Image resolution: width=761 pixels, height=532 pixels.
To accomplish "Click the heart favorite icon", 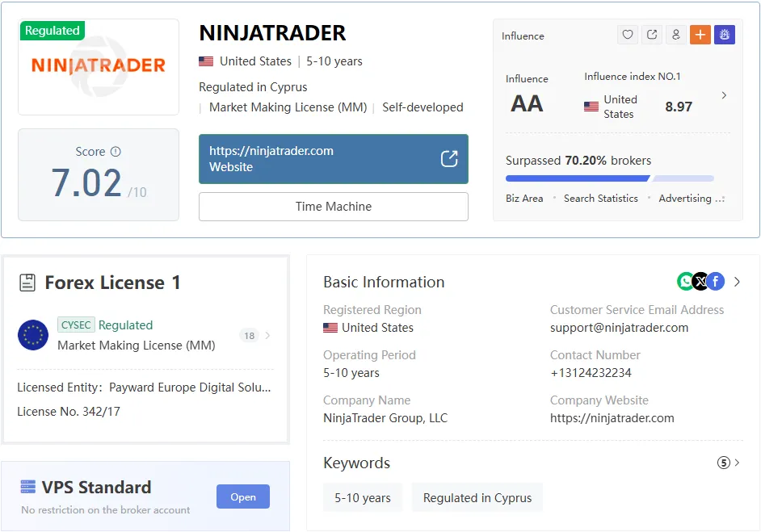I will pyautogui.click(x=628, y=35).
